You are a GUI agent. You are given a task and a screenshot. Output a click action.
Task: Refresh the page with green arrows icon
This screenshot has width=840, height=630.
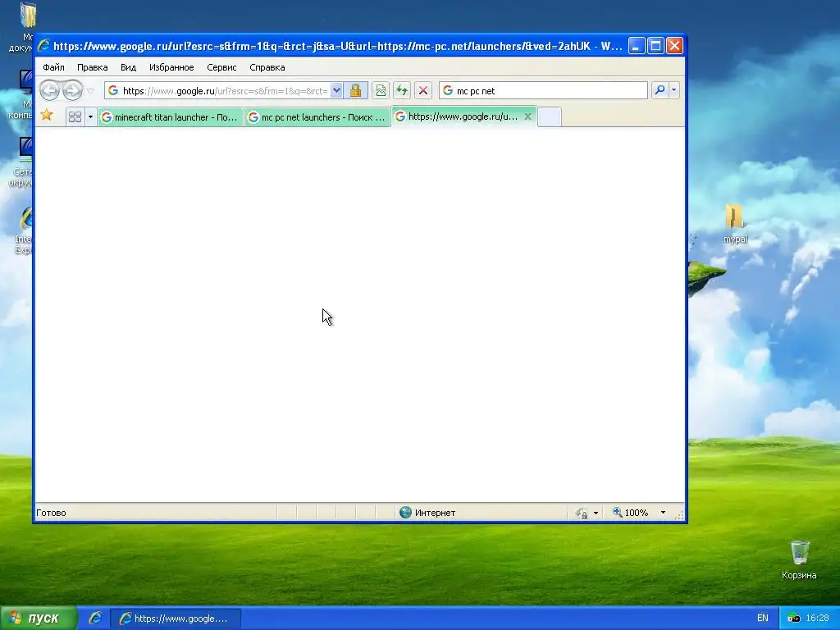coord(402,90)
